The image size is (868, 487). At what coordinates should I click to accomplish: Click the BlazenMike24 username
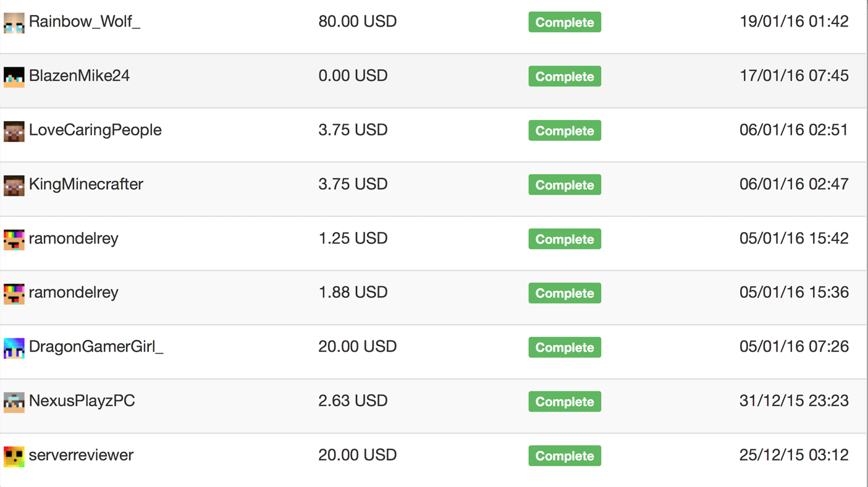[79, 76]
